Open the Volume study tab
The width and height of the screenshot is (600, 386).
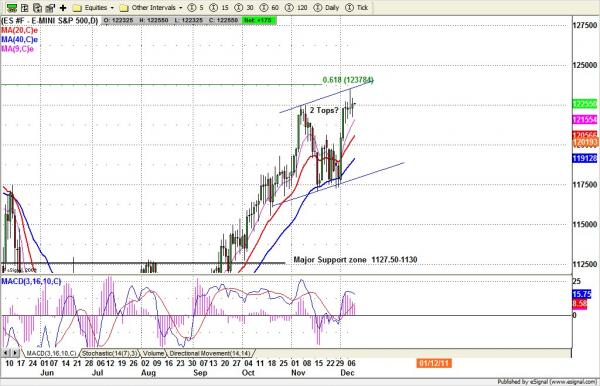click(x=153, y=353)
